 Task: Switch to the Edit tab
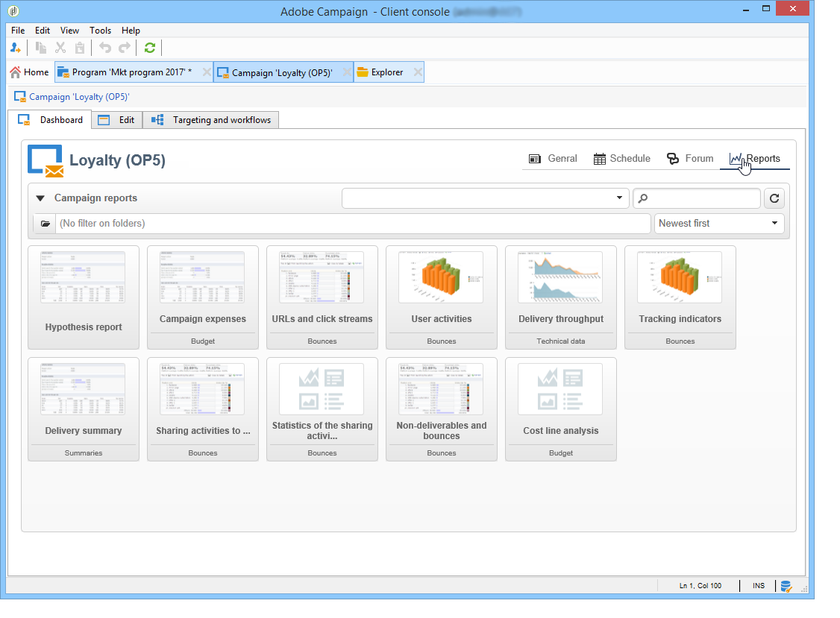(x=117, y=120)
